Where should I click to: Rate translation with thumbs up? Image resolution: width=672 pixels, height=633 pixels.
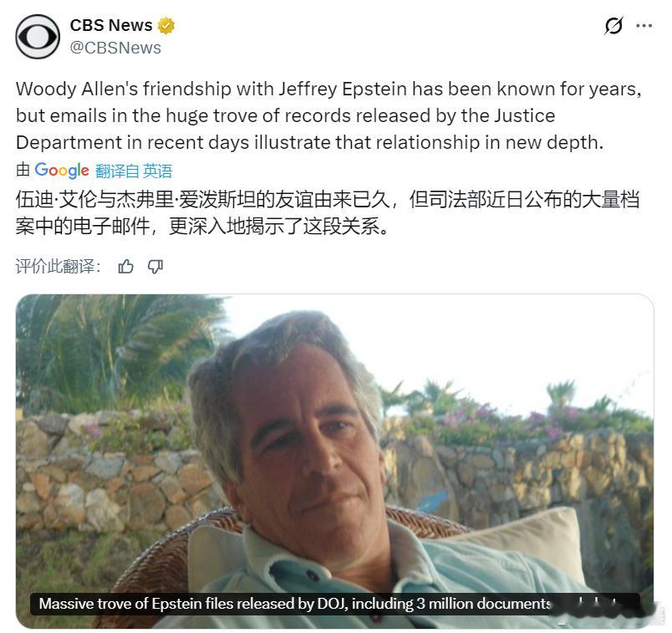(x=125, y=267)
